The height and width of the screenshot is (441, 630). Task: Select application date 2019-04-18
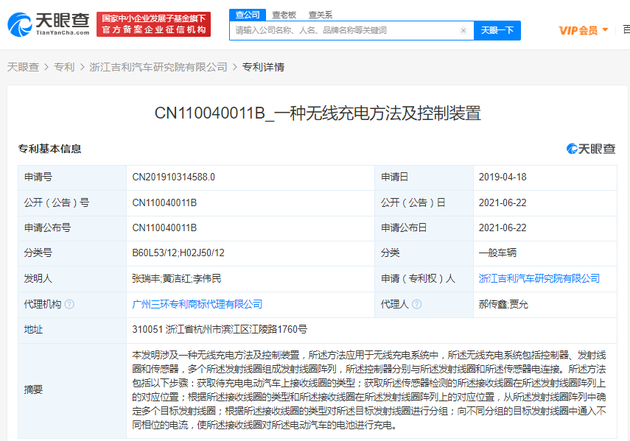tap(502, 177)
